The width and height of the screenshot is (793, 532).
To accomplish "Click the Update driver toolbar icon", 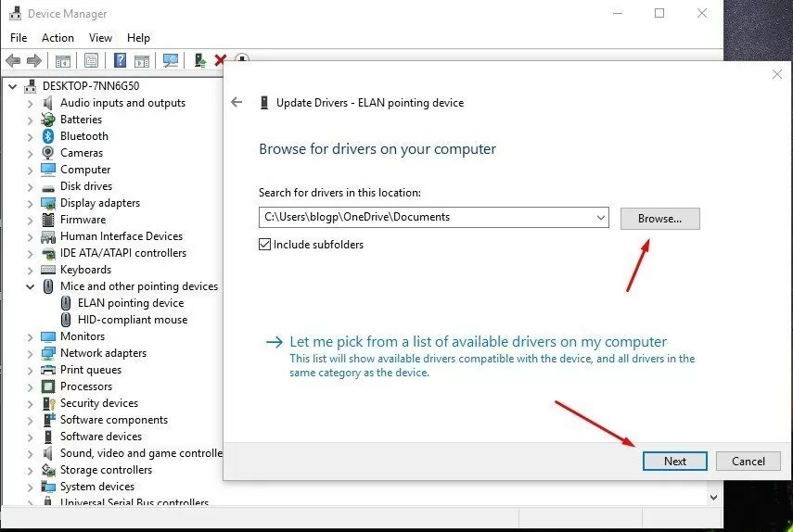I will point(200,60).
